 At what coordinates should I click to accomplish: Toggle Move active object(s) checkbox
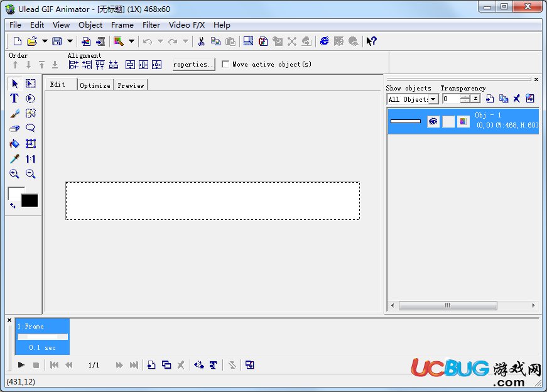[x=225, y=64]
